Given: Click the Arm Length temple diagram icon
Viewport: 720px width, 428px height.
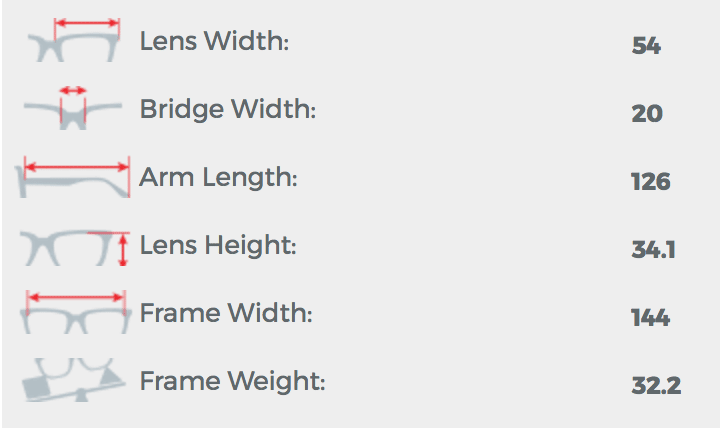Looking at the screenshot, I should pos(73,177).
